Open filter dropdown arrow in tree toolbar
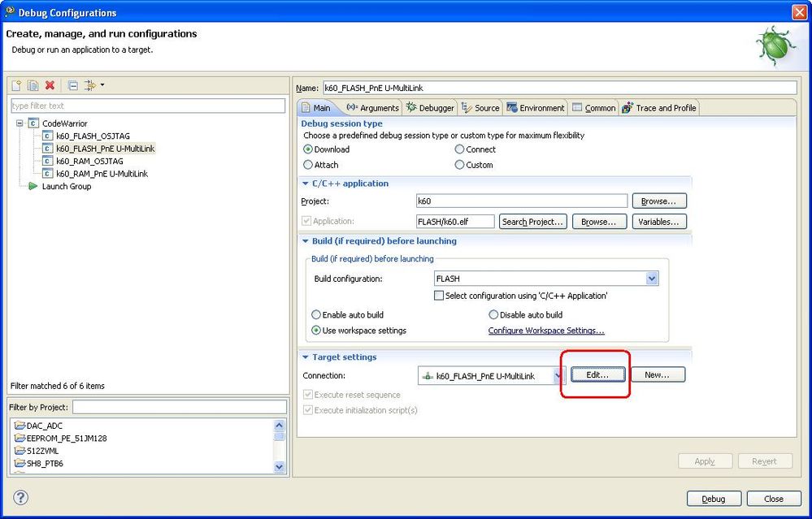 pyautogui.click(x=102, y=84)
